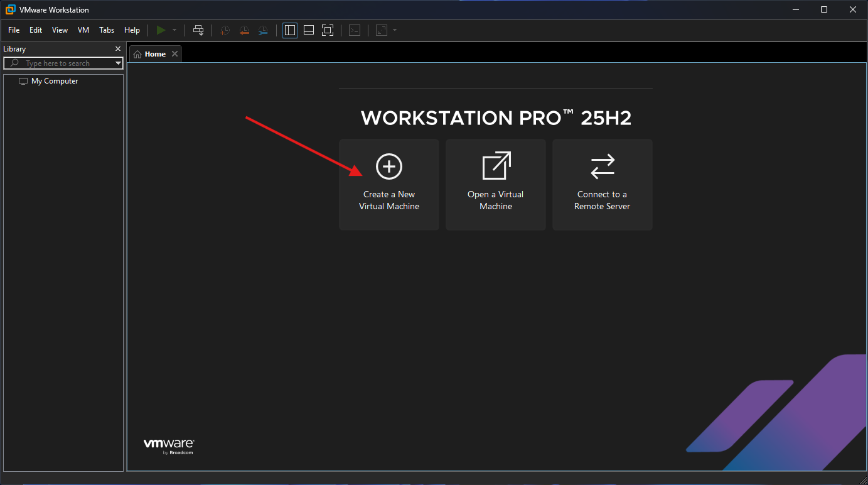
Task: Open Snapshot Manager wrench-clock icon
Action: pyautogui.click(x=263, y=30)
